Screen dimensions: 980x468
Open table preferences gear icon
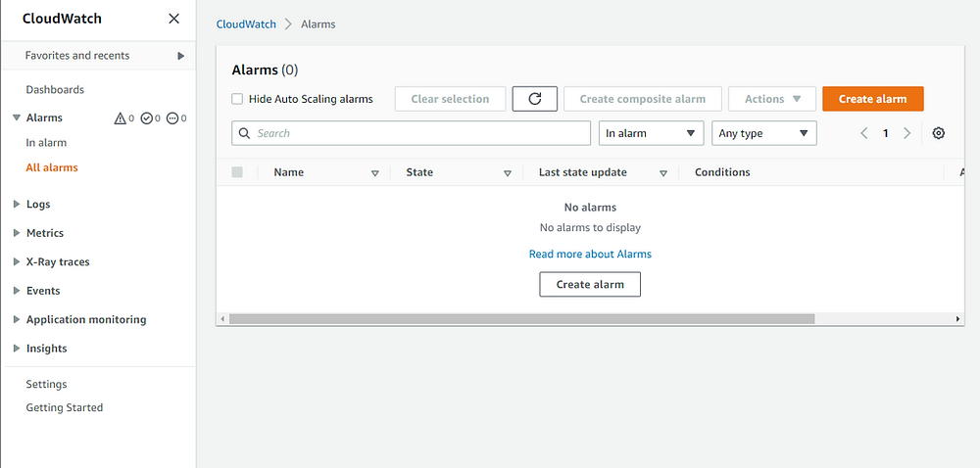938,133
